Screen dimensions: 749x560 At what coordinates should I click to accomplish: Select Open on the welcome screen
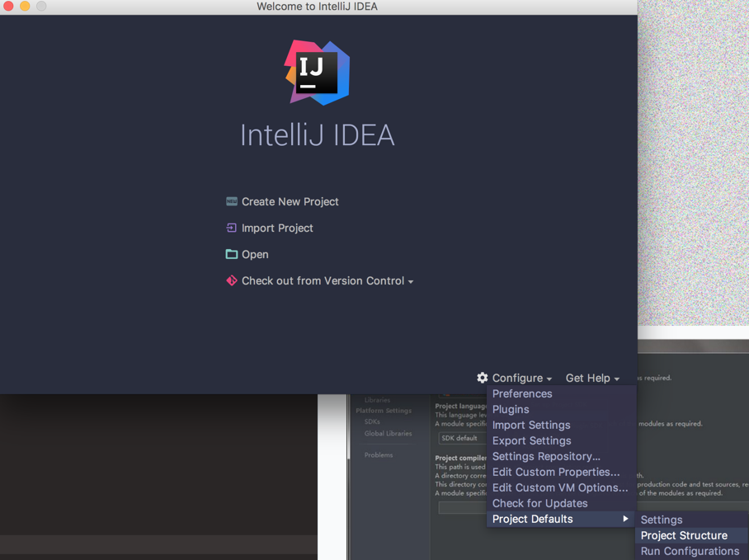click(255, 255)
